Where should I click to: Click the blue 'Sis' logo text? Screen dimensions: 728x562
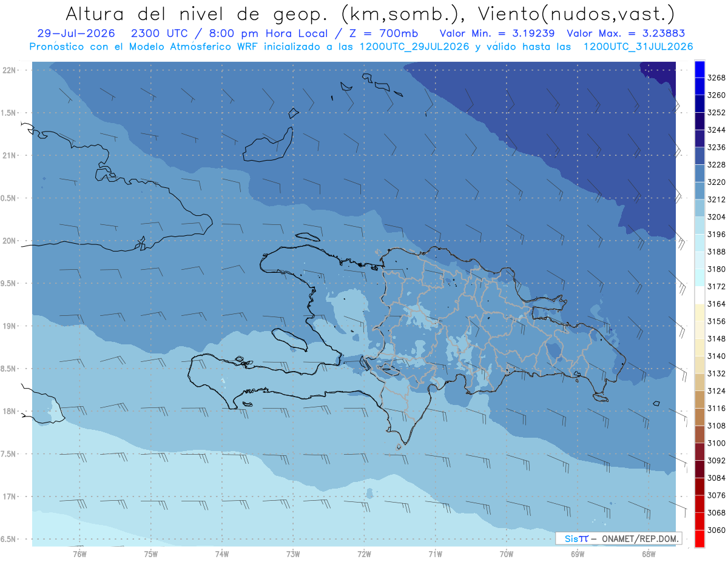click(571, 538)
